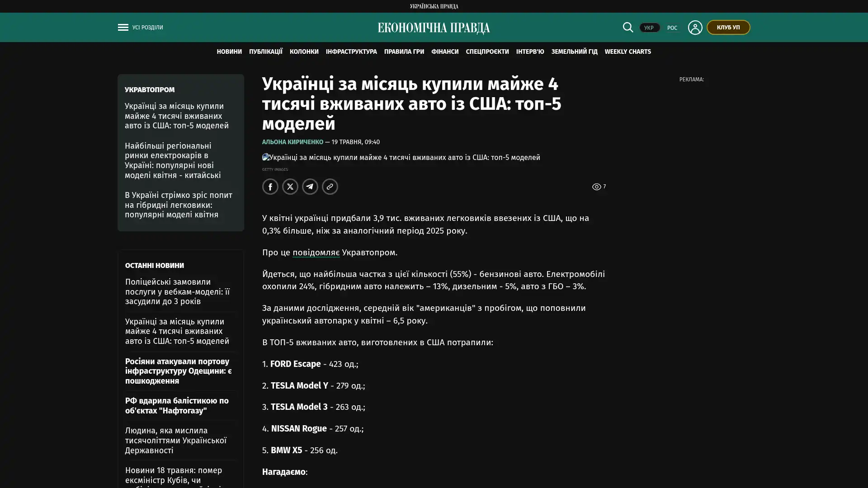Image resolution: width=868 pixels, height=488 pixels.
Task: Open Новини 18 травня digest link
Action: click(x=174, y=477)
